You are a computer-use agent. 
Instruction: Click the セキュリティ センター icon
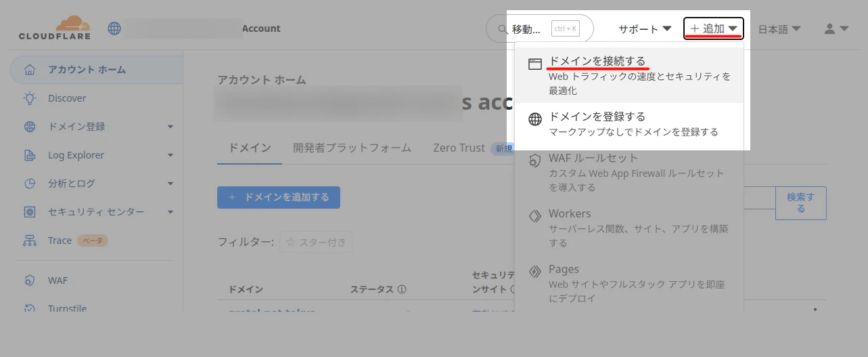30,212
